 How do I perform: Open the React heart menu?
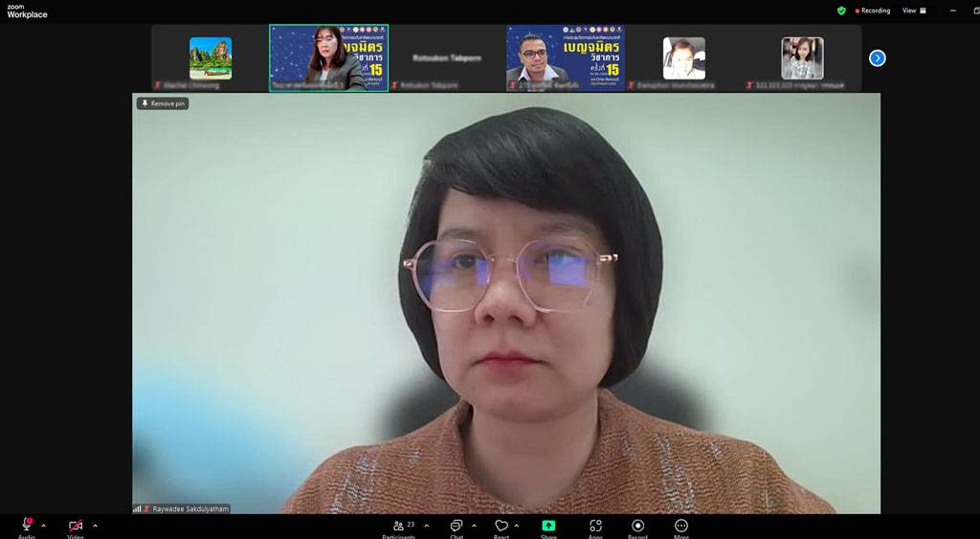point(501,526)
